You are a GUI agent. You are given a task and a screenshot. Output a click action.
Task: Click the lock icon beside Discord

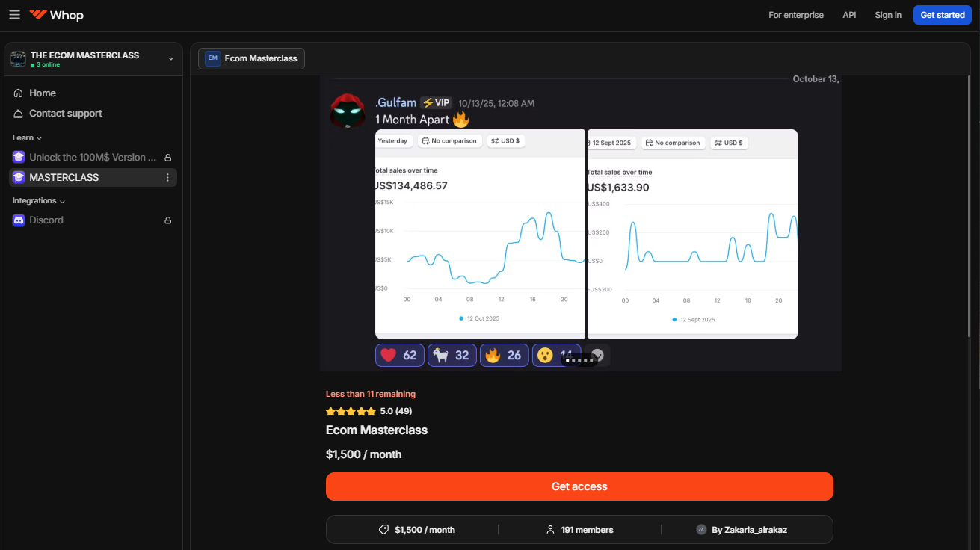point(167,220)
